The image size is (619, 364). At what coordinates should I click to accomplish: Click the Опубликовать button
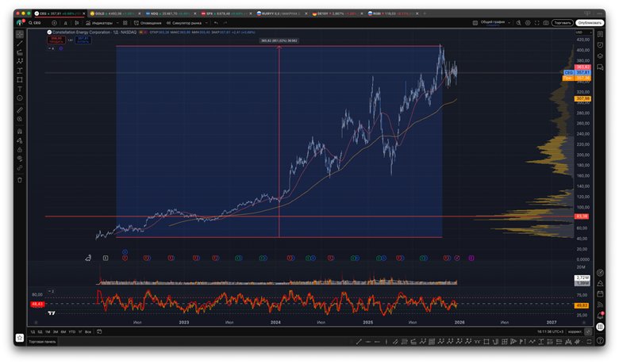[590, 23]
